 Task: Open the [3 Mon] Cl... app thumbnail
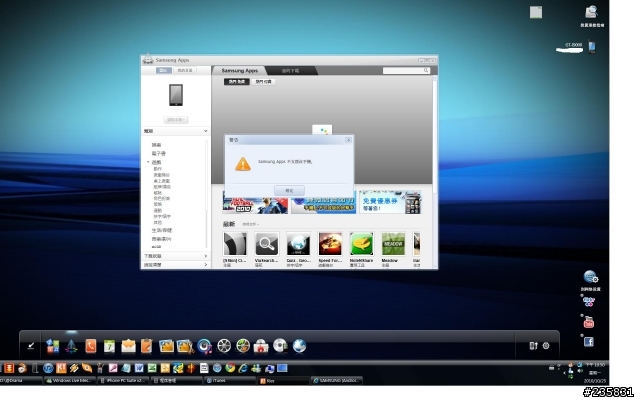click(235, 244)
